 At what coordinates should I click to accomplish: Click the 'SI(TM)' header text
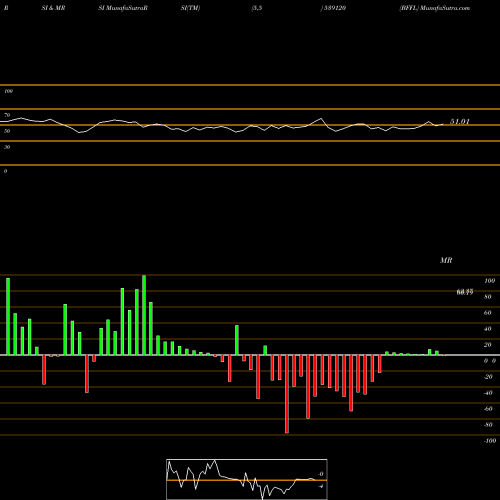point(190,8)
